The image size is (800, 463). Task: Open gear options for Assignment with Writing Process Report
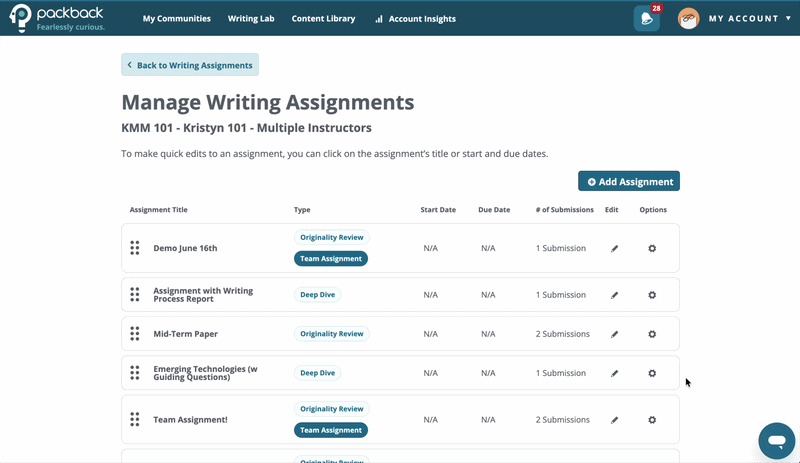pyautogui.click(x=652, y=295)
